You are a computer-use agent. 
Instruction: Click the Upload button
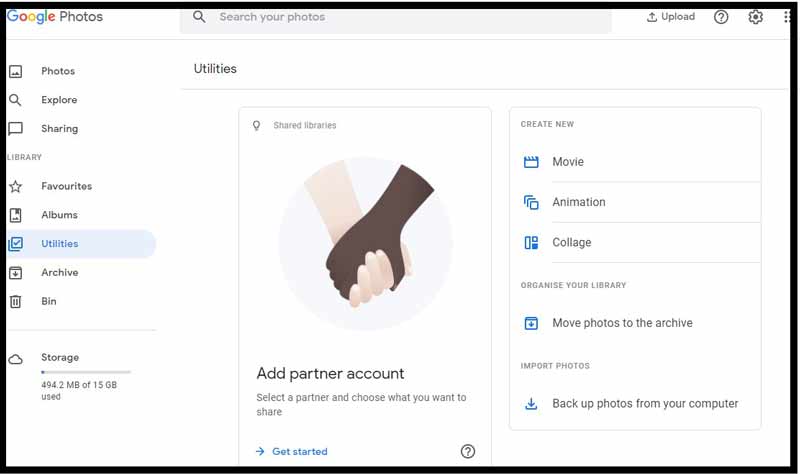pyautogui.click(x=670, y=17)
